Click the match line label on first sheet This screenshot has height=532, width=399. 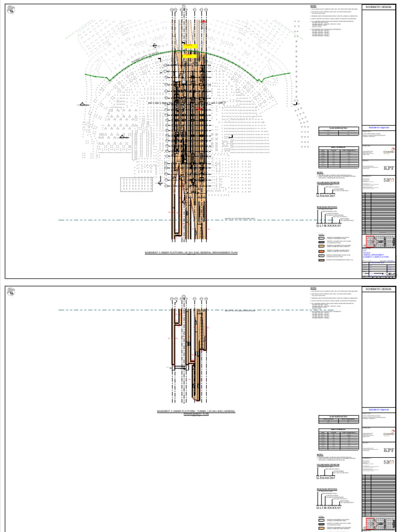tap(240, 219)
